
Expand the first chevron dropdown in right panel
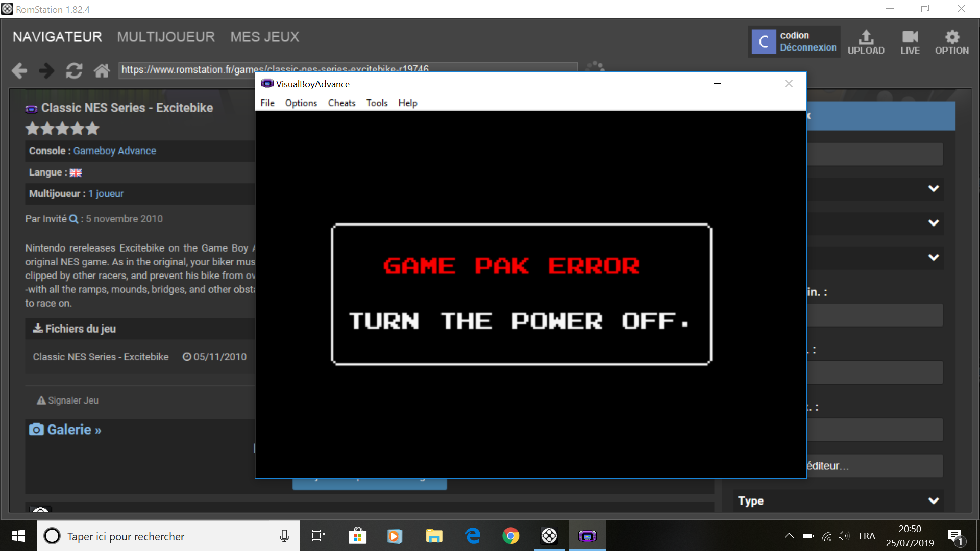click(x=934, y=188)
